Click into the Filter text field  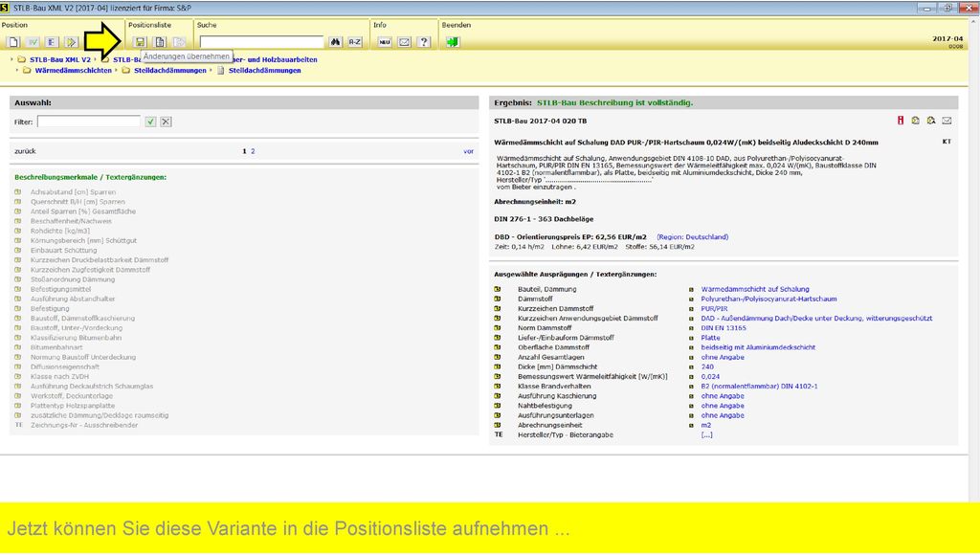coord(89,122)
